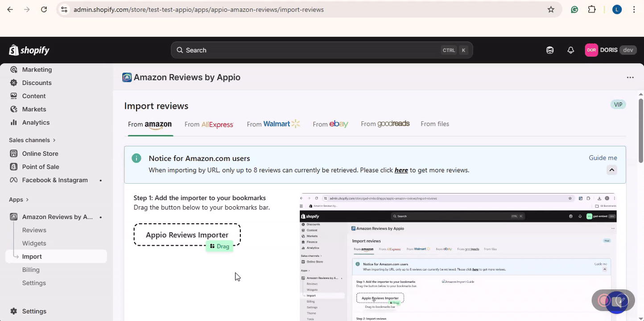
Task: Open the browser Extensions puzzle icon
Action: 592,9
